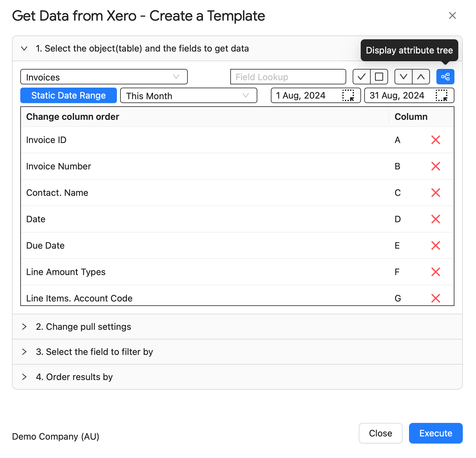The image size is (476, 458).
Task: Toggle the Static Date Range button
Action: [x=69, y=95]
